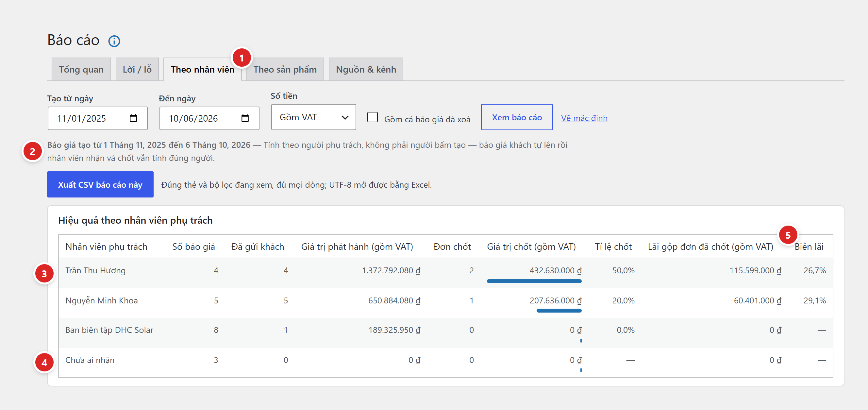Click the 60.401.000 ₫ gross profit value
The width and height of the screenshot is (868, 410).
point(758,300)
